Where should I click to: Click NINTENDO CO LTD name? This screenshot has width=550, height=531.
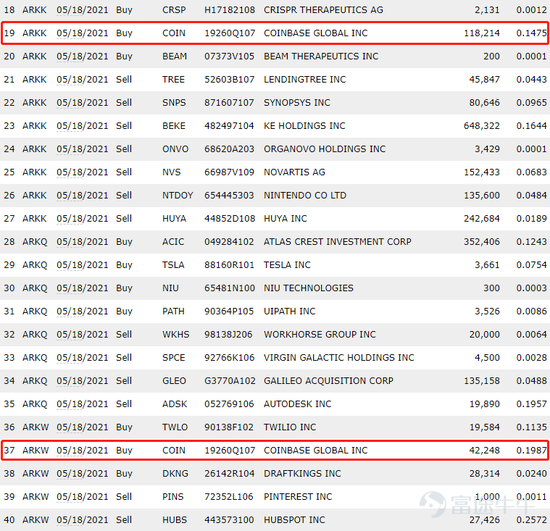point(305,195)
